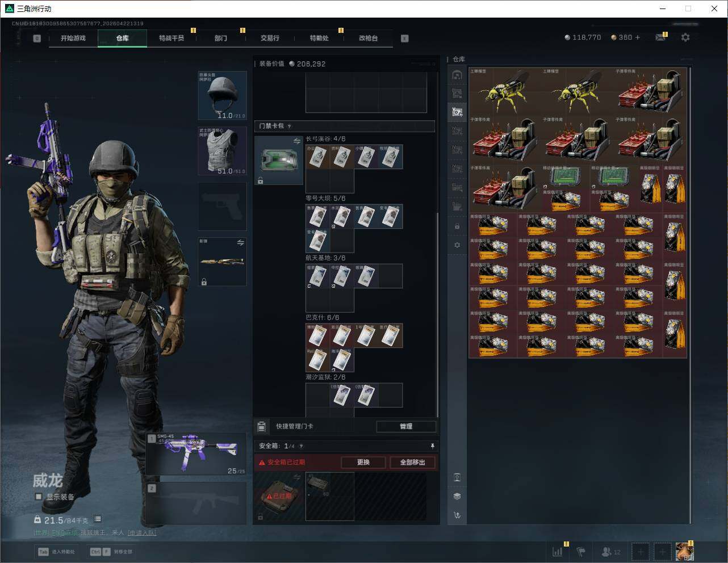Click the equipment panel scrollbar
Image resolution: width=728 pixels, height=563 pixels.
point(437,315)
